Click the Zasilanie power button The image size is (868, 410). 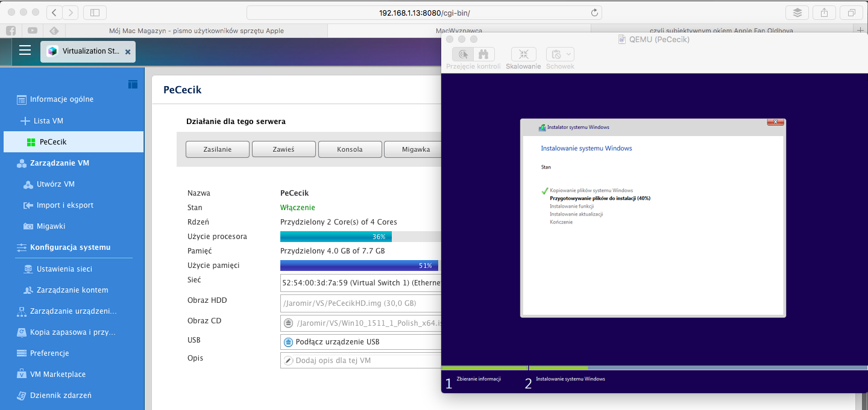pos(217,149)
